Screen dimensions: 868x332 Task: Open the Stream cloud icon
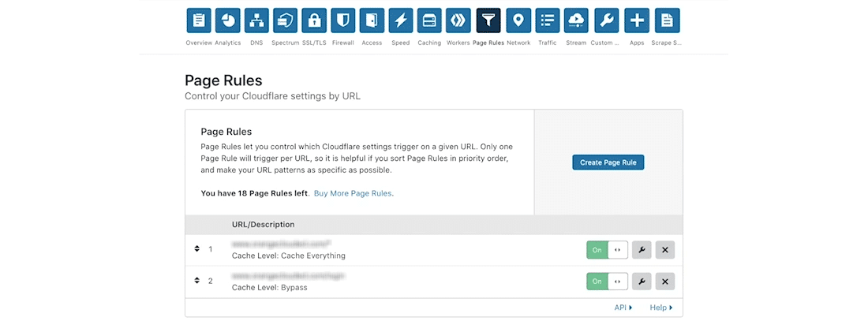pos(576,21)
